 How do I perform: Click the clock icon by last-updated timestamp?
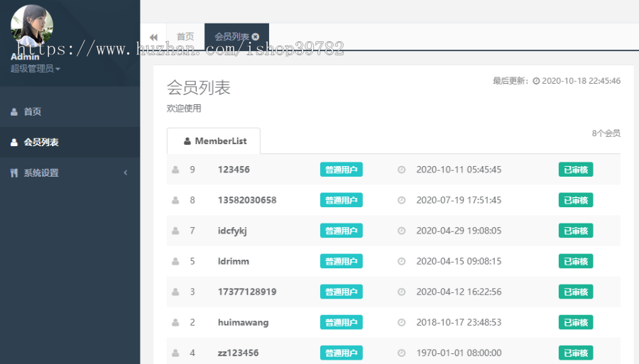pos(536,81)
